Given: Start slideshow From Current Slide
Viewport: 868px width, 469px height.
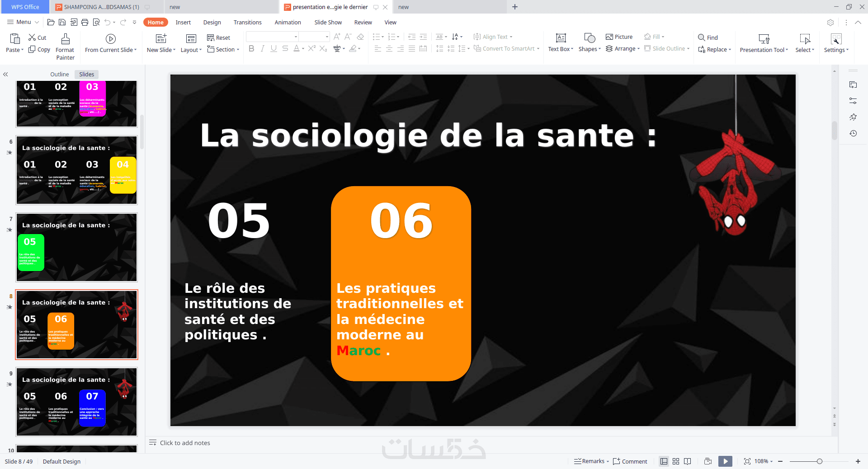Looking at the screenshot, I should pyautogui.click(x=110, y=43).
